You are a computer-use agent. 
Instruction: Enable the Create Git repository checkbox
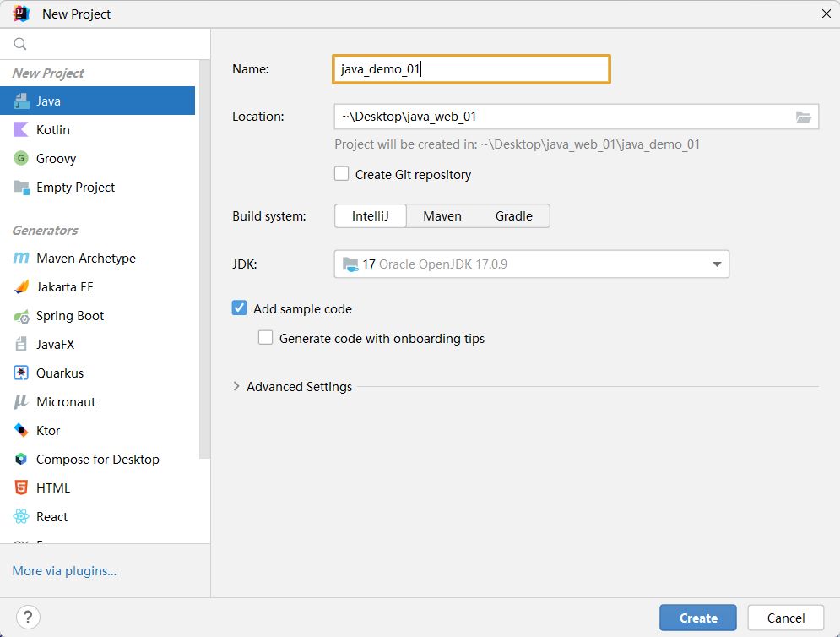point(341,174)
